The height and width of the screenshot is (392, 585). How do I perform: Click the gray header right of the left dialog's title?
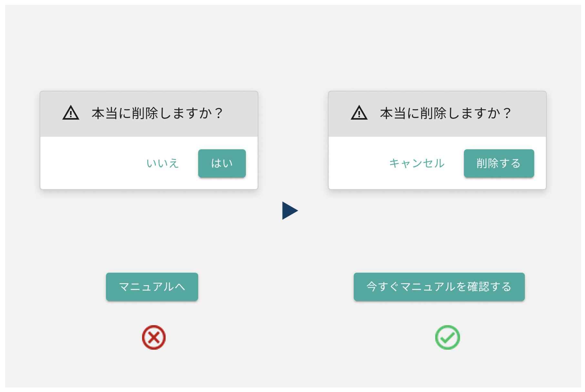point(241,114)
